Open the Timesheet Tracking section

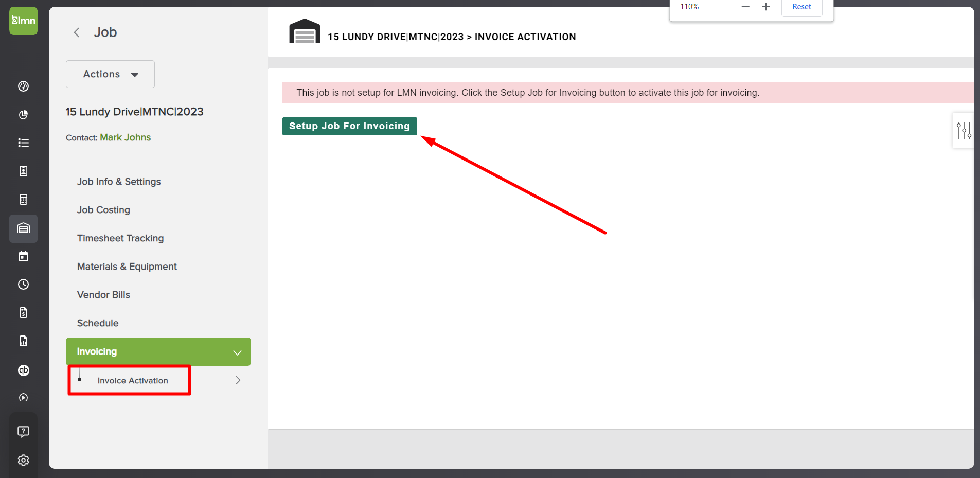pyautogui.click(x=120, y=238)
